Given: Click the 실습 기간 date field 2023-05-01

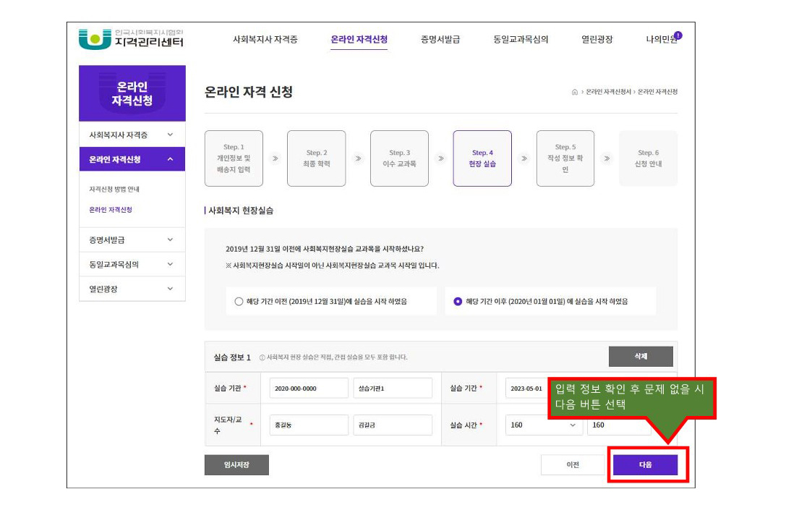Looking at the screenshot, I should coord(526,388).
